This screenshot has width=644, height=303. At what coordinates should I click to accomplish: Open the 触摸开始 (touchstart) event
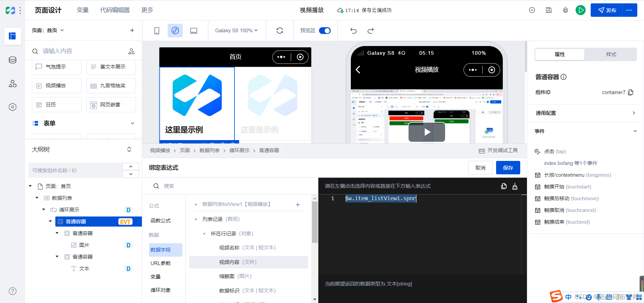coord(568,187)
